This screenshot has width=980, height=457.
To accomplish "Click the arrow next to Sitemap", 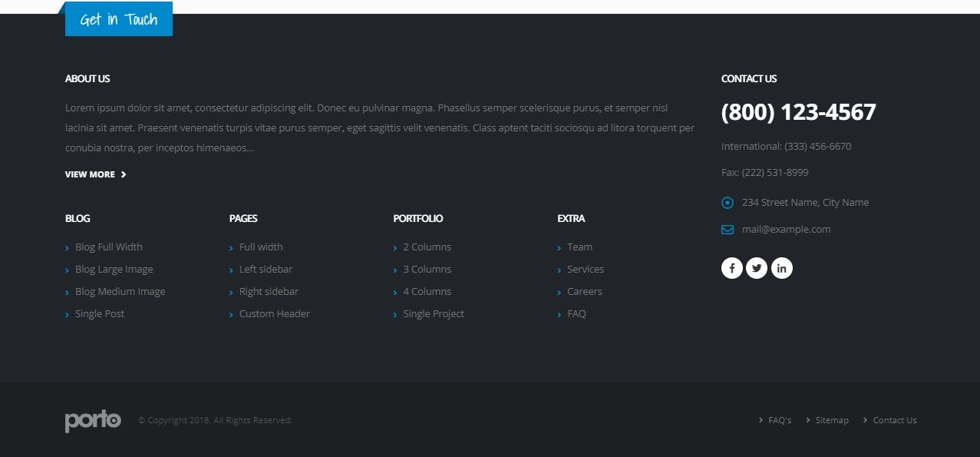I will pyautogui.click(x=808, y=420).
